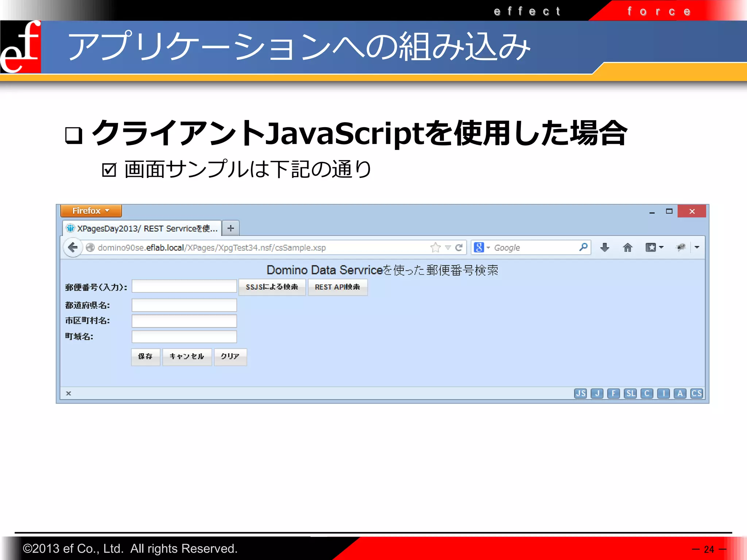Click the site identity globe icon
Image resolution: width=747 pixels, height=560 pixels.
(x=90, y=248)
